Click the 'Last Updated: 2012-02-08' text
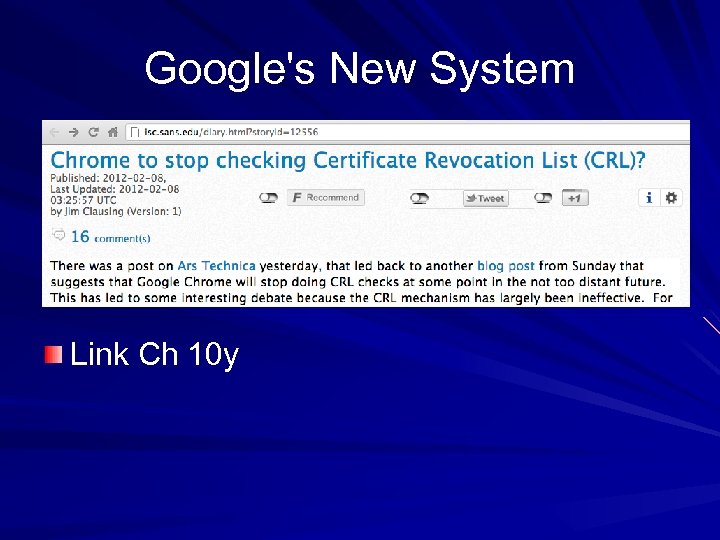The height and width of the screenshot is (540, 720). [x=114, y=189]
